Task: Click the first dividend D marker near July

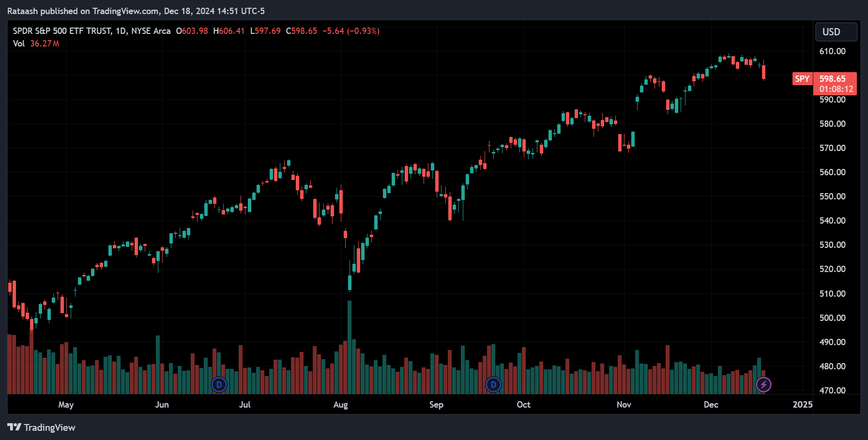Action: point(219,385)
